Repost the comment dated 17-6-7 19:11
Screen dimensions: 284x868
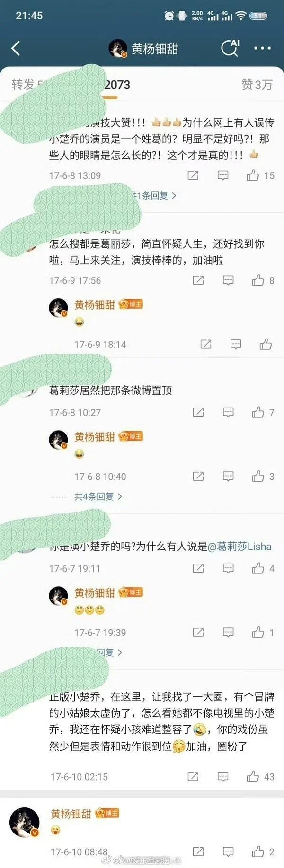(198, 568)
